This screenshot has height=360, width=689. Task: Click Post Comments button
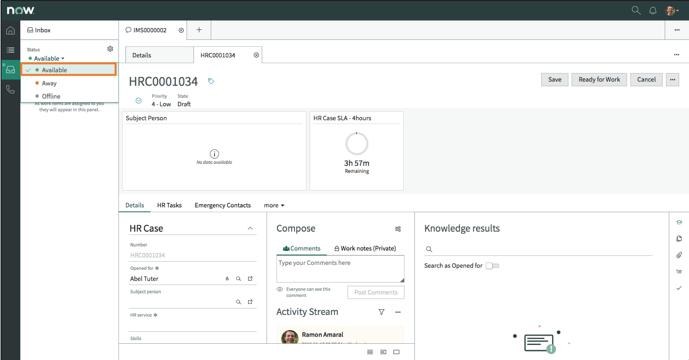(376, 292)
